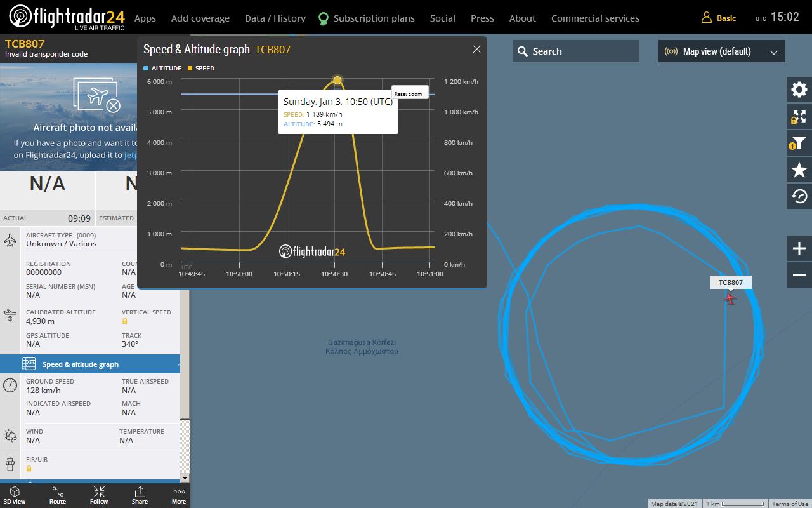
Task: Open Subscription plans page
Action: [374, 18]
